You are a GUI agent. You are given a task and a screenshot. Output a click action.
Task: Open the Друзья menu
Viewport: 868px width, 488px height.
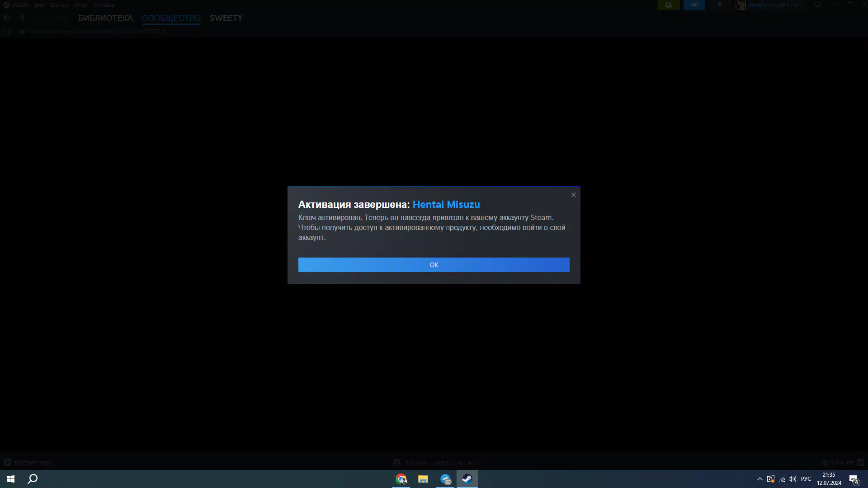59,5
